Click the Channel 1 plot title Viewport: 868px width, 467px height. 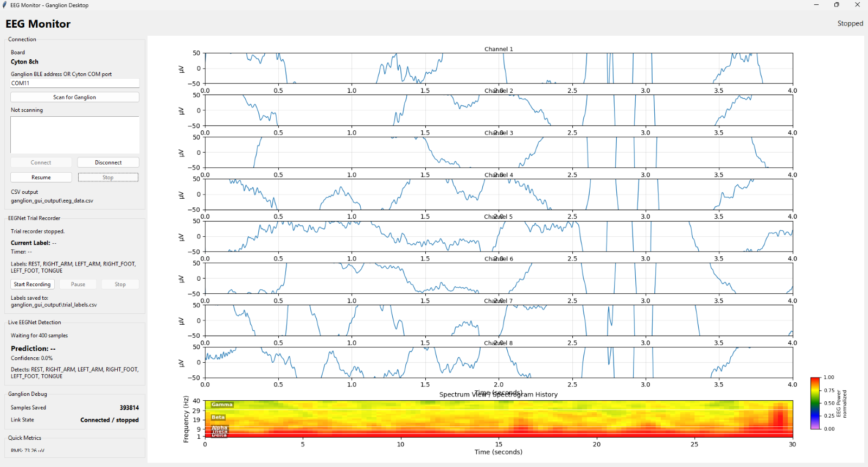pyautogui.click(x=499, y=49)
